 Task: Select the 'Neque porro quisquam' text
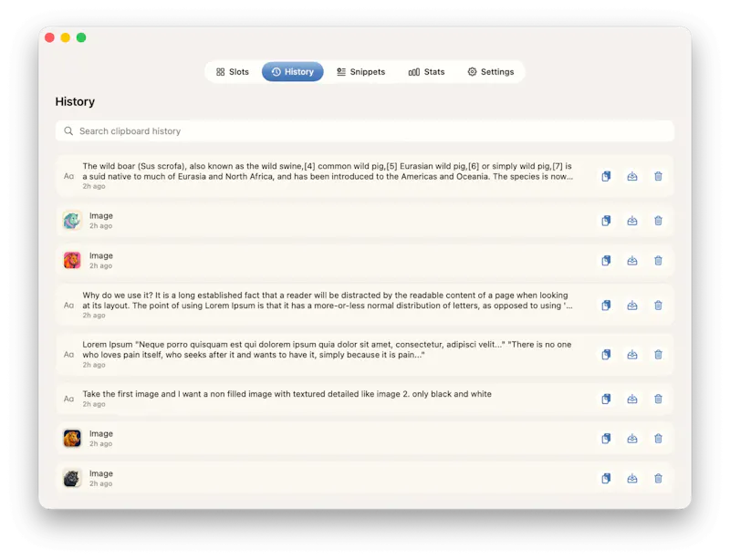pos(327,349)
